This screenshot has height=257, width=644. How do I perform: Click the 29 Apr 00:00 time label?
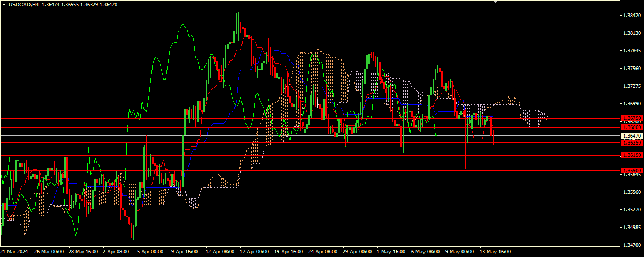[x=357, y=251]
